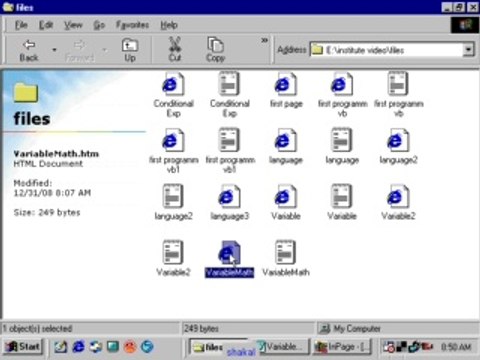The height and width of the screenshot is (360, 480).
Task: Switch to the files taskbar button
Action: tap(219, 347)
